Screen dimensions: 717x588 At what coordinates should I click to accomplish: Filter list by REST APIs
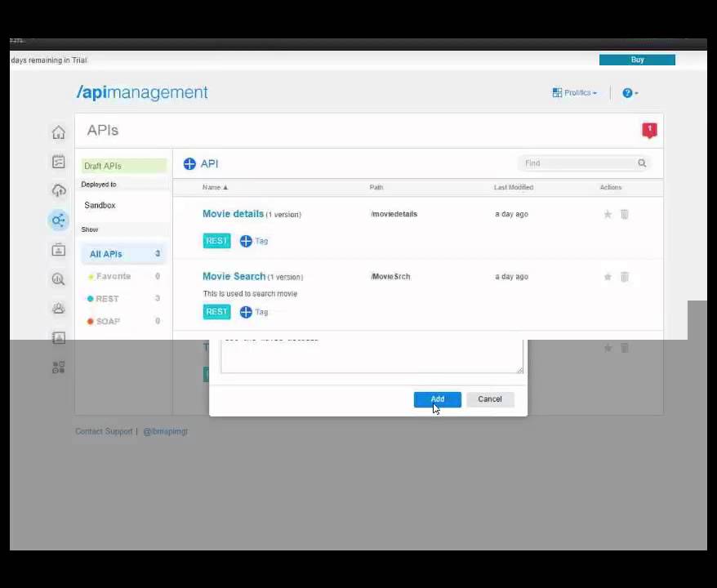124,299
